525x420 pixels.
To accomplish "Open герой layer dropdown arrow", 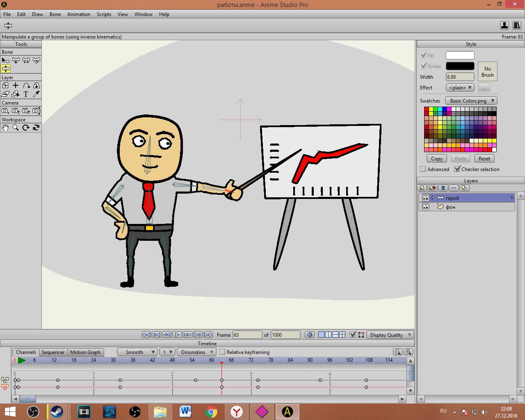I will click(x=511, y=198).
